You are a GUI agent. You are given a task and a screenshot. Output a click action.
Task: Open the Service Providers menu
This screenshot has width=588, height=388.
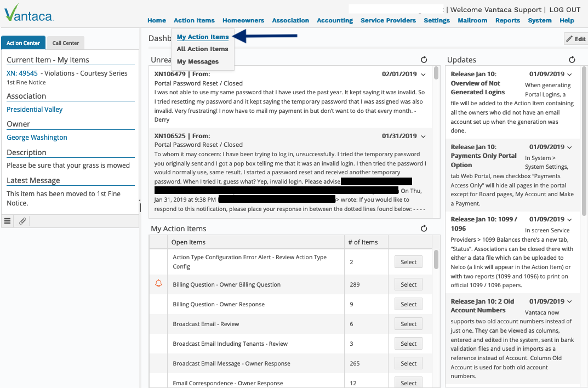[388, 20]
